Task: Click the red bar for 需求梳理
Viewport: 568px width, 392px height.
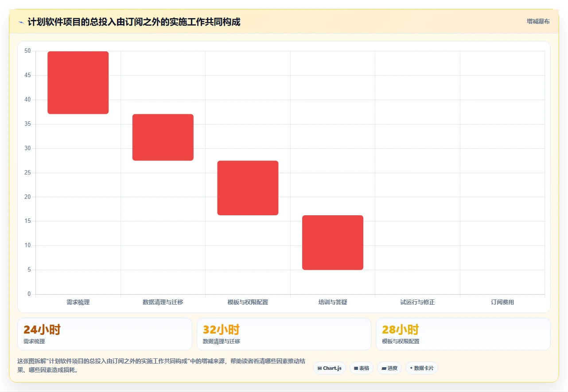Action: point(78,83)
